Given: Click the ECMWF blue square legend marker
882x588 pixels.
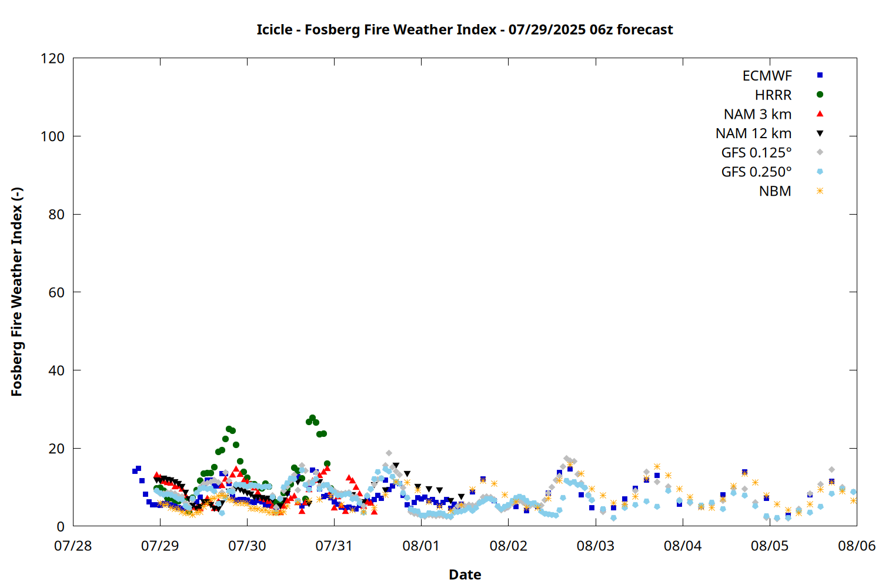Looking at the screenshot, I should coord(820,75).
